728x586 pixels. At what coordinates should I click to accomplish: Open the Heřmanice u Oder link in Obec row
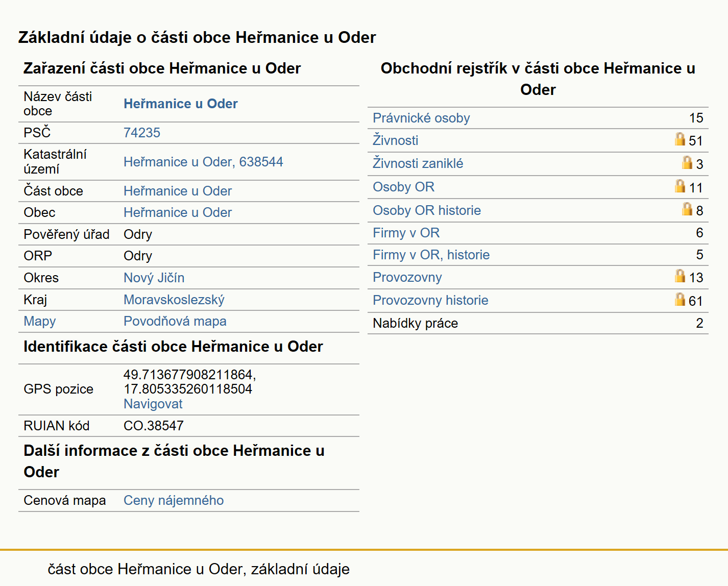pyautogui.click(x=178, y=212)
